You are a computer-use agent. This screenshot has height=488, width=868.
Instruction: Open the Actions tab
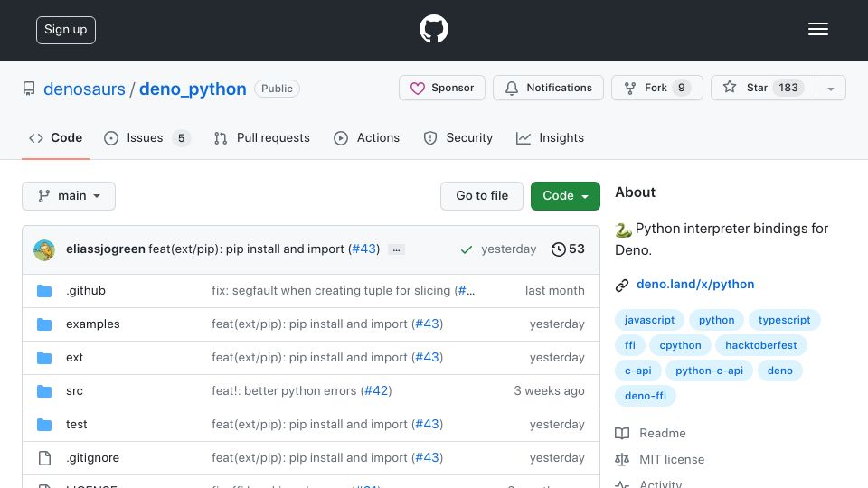click(x=366, y=137)
